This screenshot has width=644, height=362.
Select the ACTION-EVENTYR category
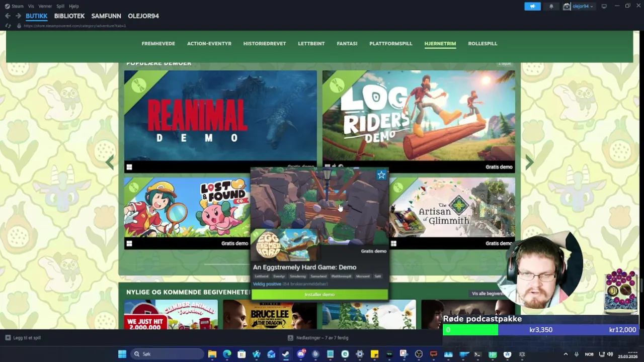pos(209,44)
